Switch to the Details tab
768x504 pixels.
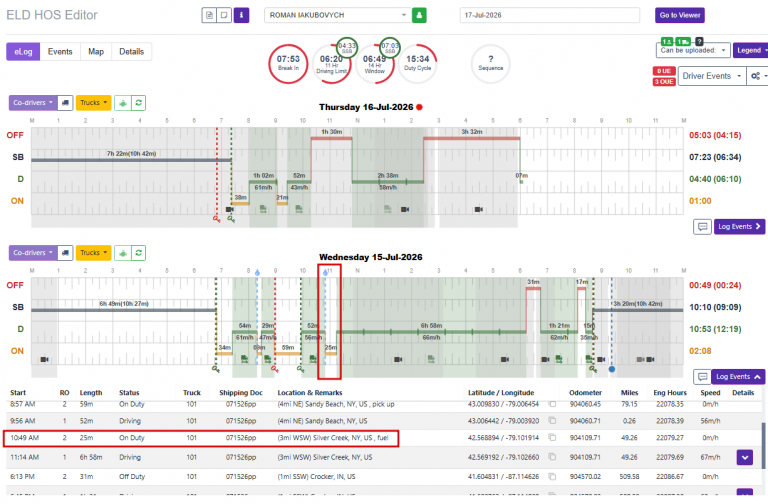pos(132,52)
